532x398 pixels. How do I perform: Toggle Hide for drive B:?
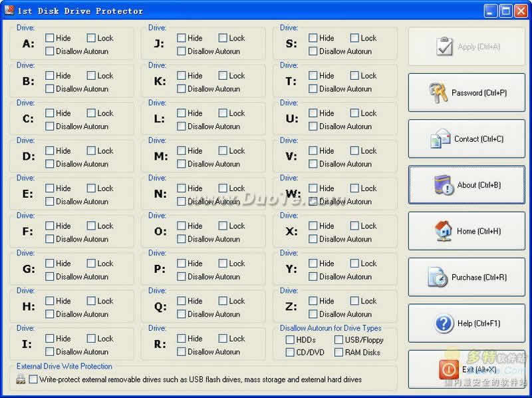(49, 75)
